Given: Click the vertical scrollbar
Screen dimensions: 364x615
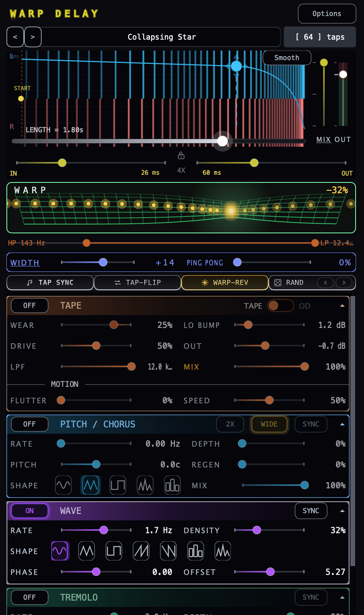Looking at the screenshot, I should click(x=353, y=431).
